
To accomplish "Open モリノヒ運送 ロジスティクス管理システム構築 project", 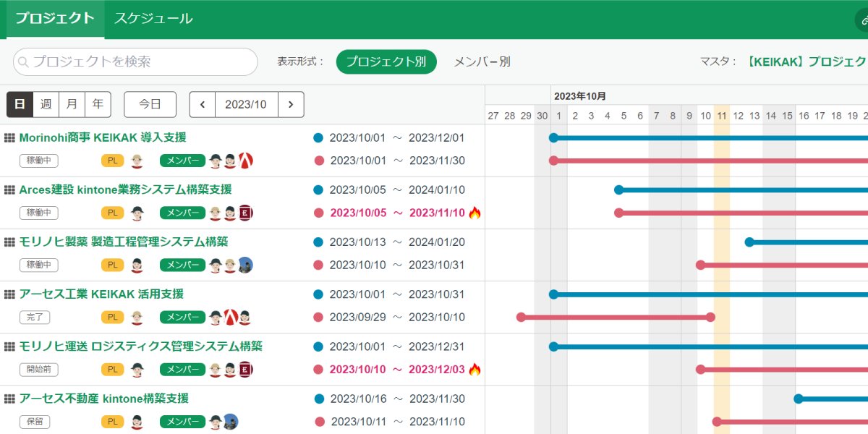I will (141, 346).
